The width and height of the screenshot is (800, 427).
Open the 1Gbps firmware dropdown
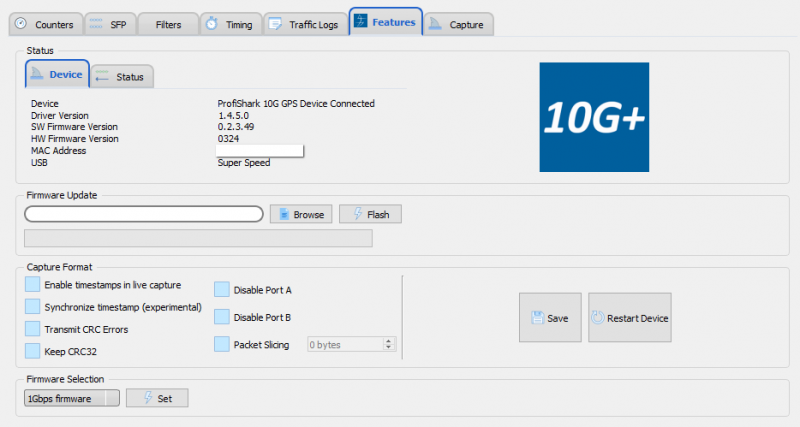pyautogui.click(x=71, y=398)
